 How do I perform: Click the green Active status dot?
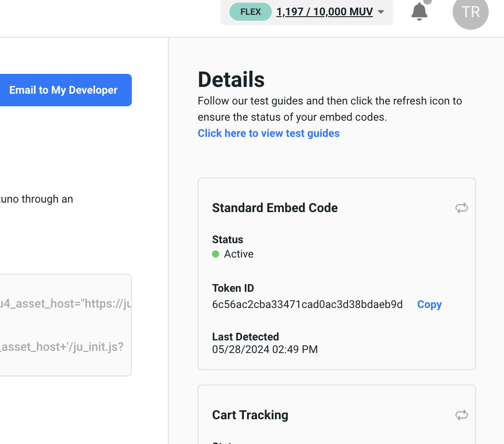click(x=216, y=254)
